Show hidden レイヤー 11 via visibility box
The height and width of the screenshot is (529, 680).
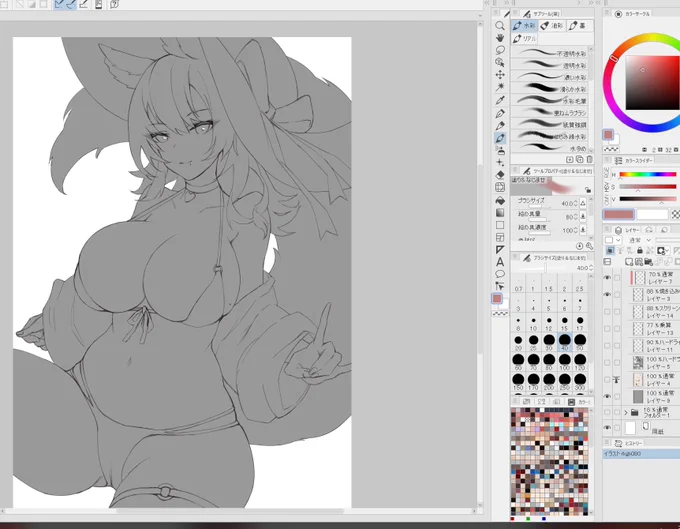607,346
